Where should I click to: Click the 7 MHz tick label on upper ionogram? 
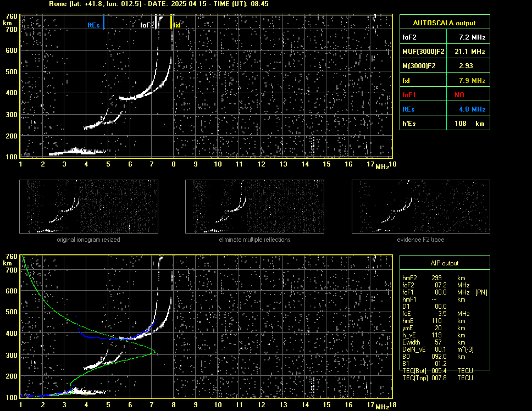(x=152, y=164)
